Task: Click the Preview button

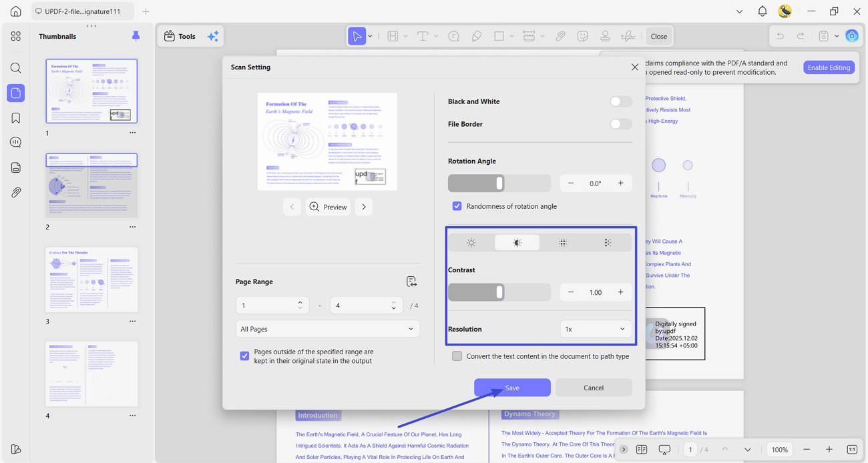Action: [328, 207]
